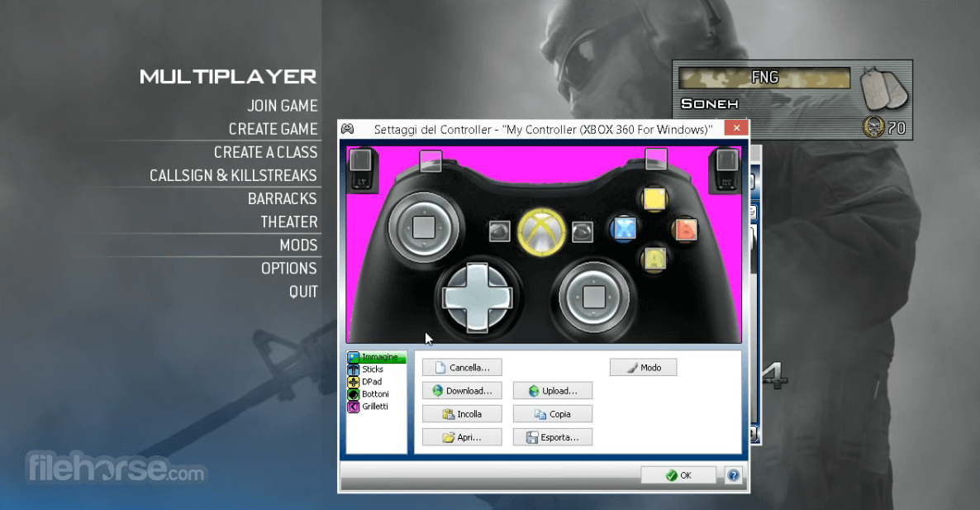Click the gamepad icon in the title bar
980x510 pixels.
[x=348, y=129]
